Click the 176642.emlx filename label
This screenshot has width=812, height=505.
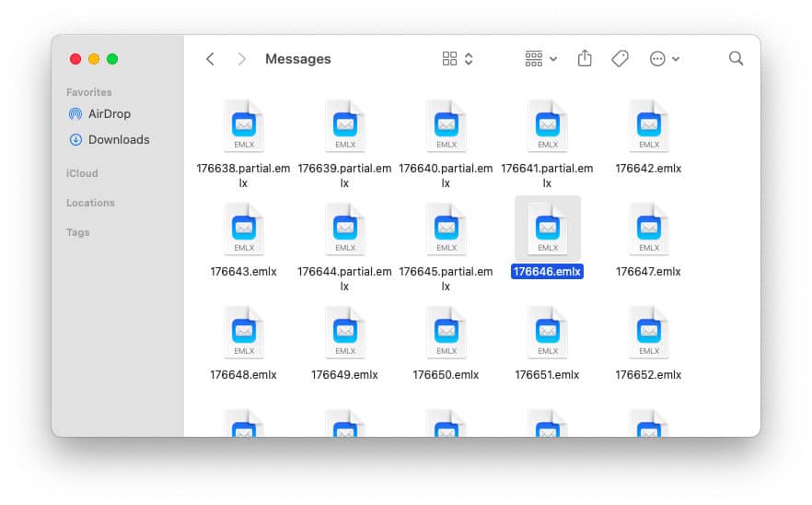pyautogui.click(x=648, y=169)
